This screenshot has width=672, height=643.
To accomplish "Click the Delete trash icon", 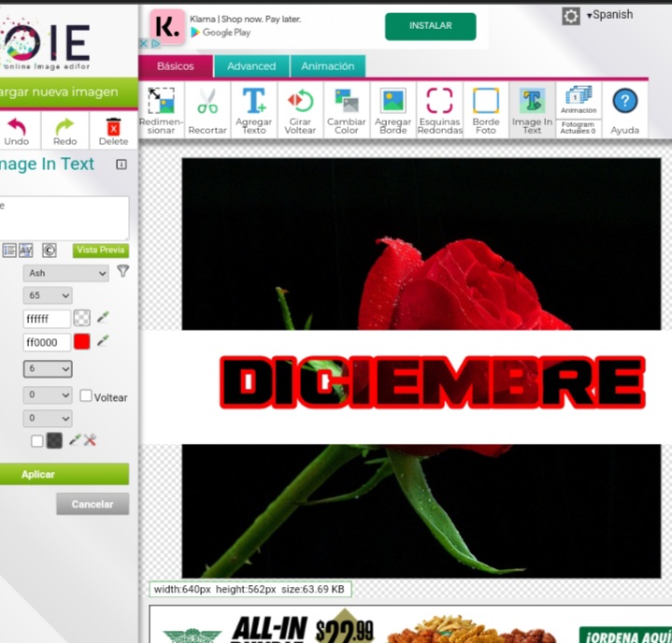I will point(113,130).
